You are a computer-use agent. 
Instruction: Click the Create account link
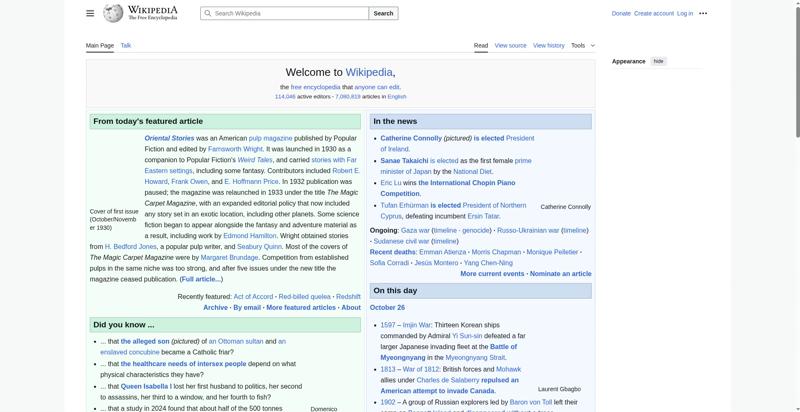pyautogui.click(x=653, y=13)
